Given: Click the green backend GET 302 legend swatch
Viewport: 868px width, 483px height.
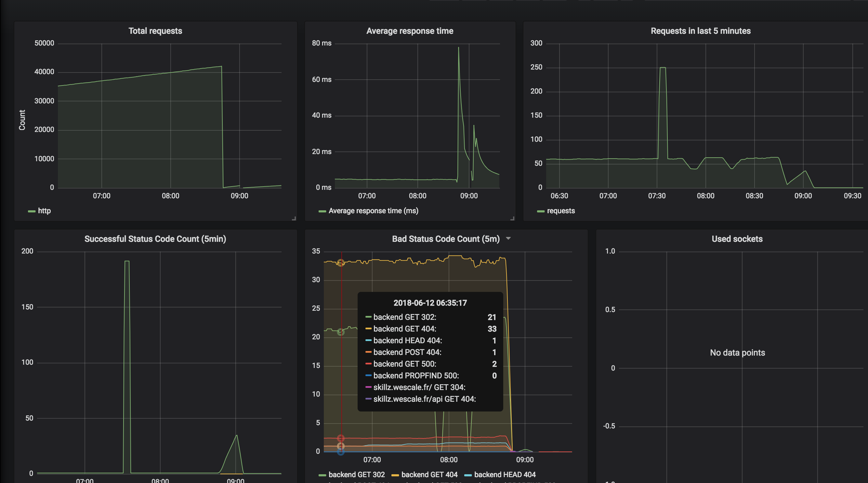Looking at the screenshot, I should (x=322, y=475).
